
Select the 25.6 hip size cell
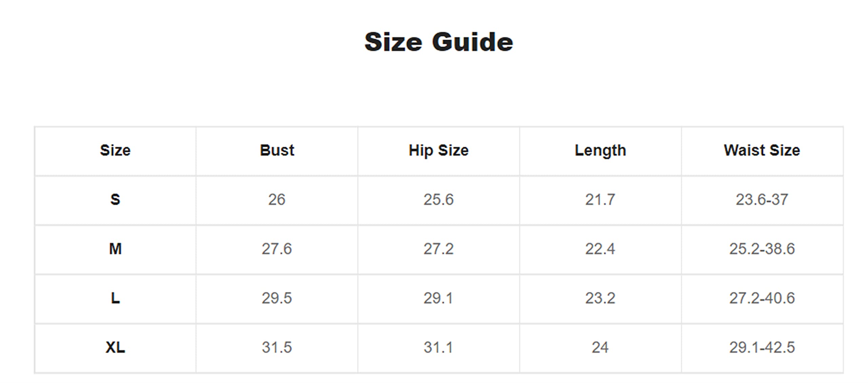point(438,199)
